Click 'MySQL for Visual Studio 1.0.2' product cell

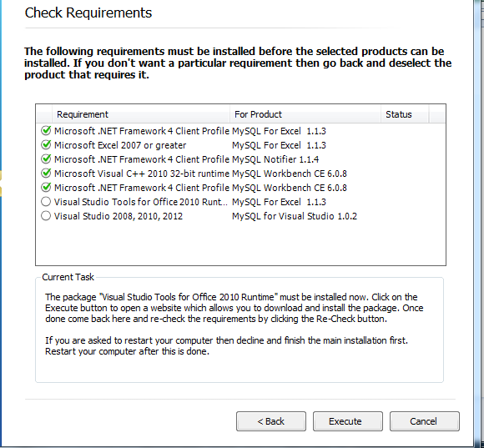coord(295,216)
